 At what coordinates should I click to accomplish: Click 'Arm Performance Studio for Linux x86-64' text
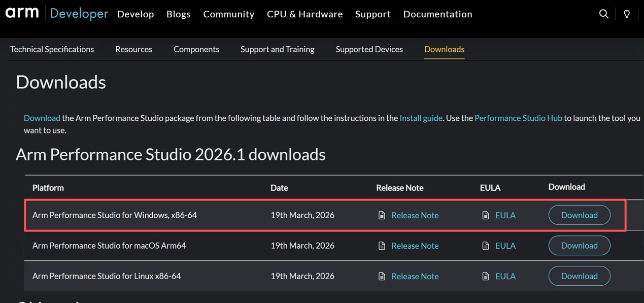point(107,276)
